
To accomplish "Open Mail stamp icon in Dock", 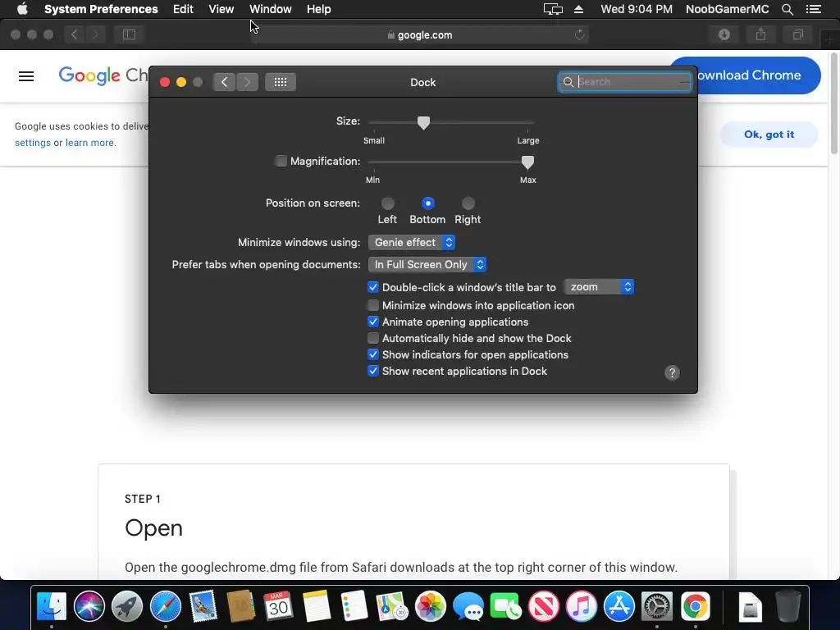I will pos(203,606).
